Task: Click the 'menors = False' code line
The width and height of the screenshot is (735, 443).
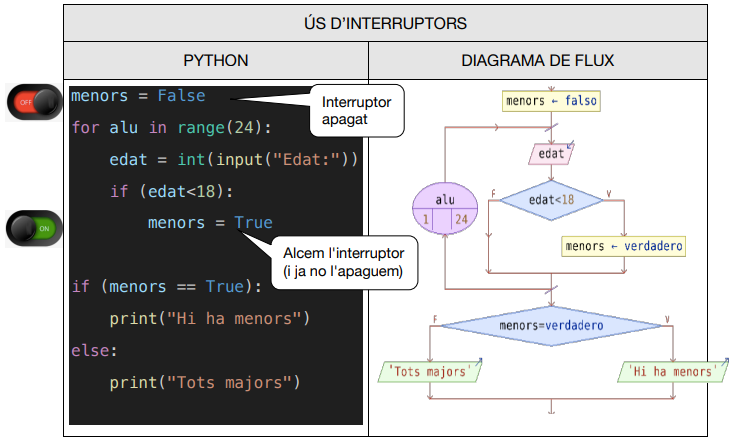Action: pyautogui.click(x=138, y=96)
